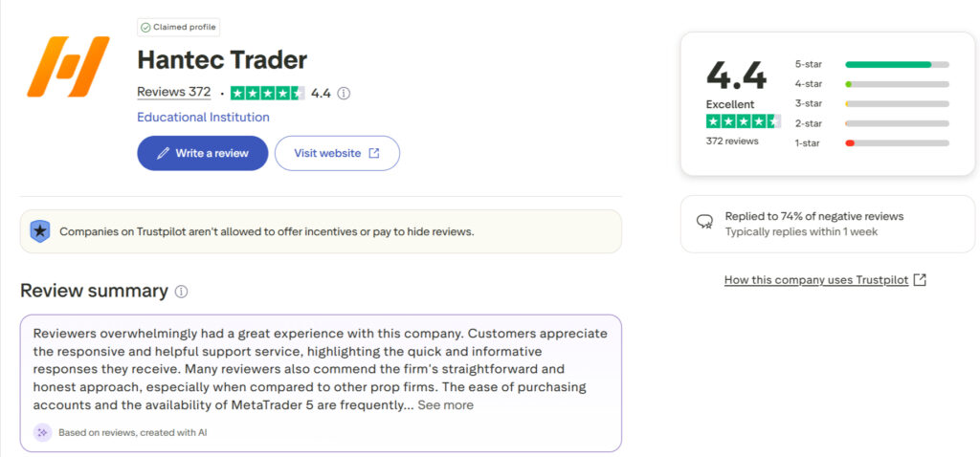This screenshot has height=457, width=980.
Task: Click the Hantec Trader orange logo
Action: point(67,67)
